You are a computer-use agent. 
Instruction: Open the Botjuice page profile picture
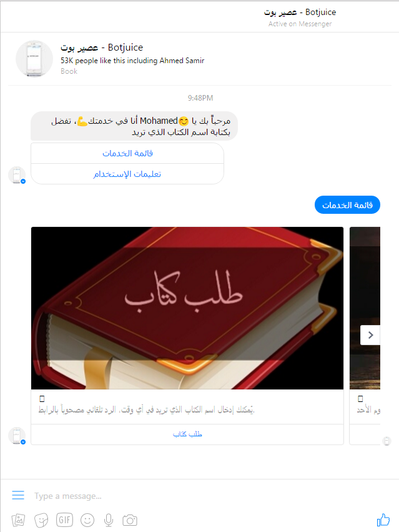point(34,58)
